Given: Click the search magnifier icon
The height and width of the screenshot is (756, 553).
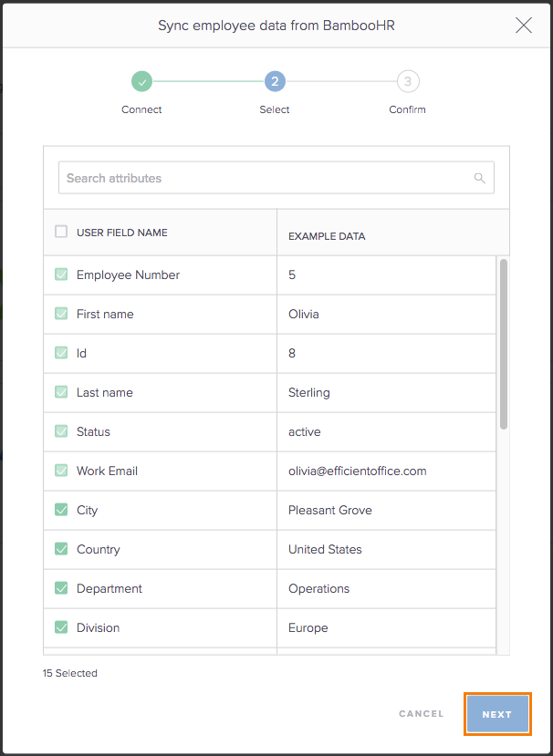Looking at the screenshot, I should (x=479, y=178).
